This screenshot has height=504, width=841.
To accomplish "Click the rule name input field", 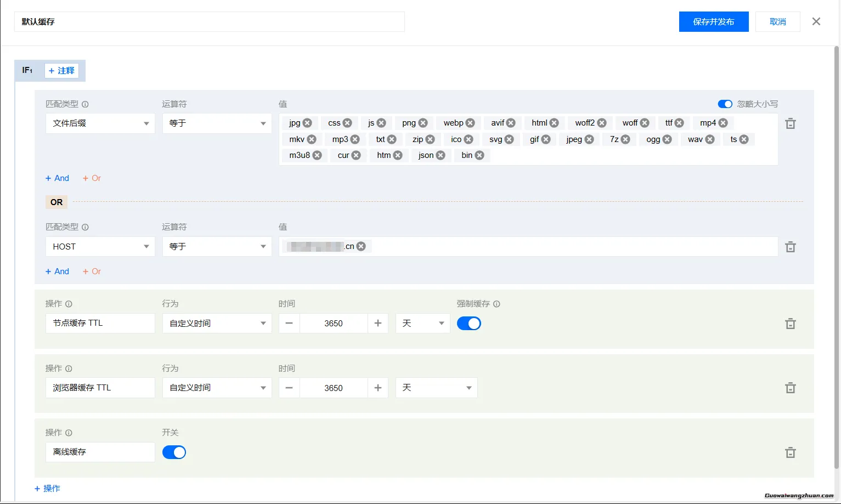I will coord(209,22).
